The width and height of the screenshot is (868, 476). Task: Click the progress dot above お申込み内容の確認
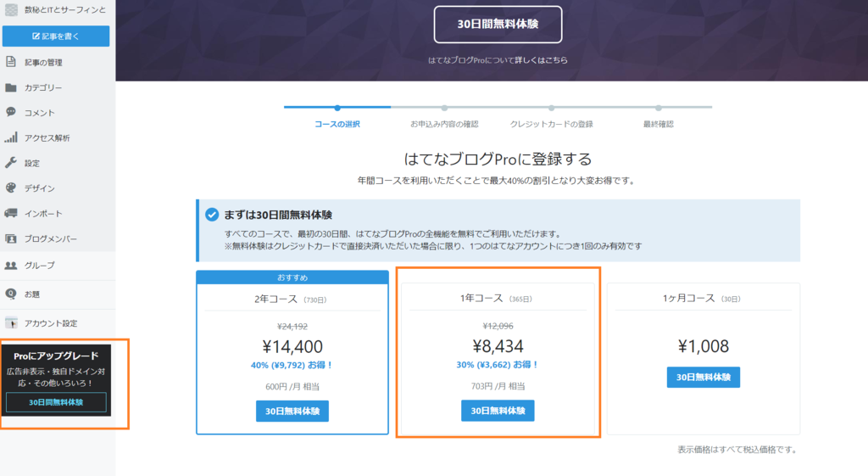coord(444,108)
